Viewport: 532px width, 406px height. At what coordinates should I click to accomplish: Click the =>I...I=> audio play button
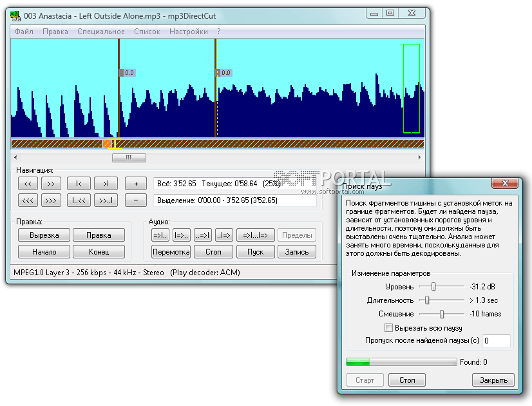point(256,235)
